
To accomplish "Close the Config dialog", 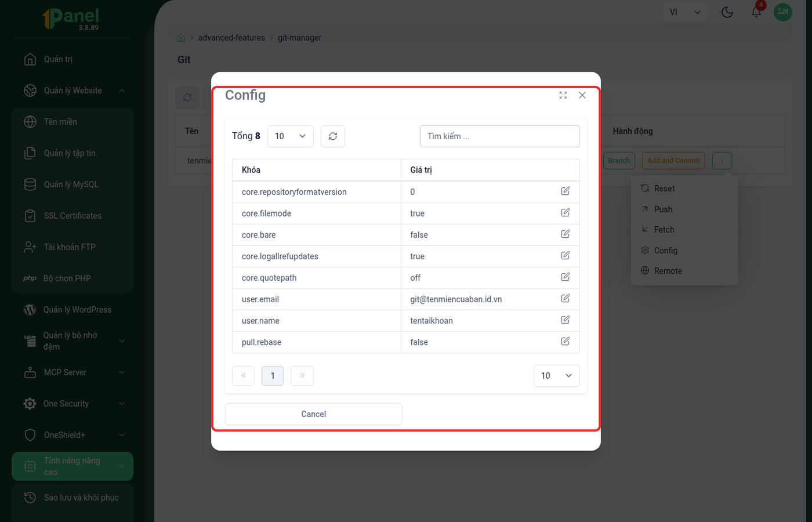I will [582, 95].
